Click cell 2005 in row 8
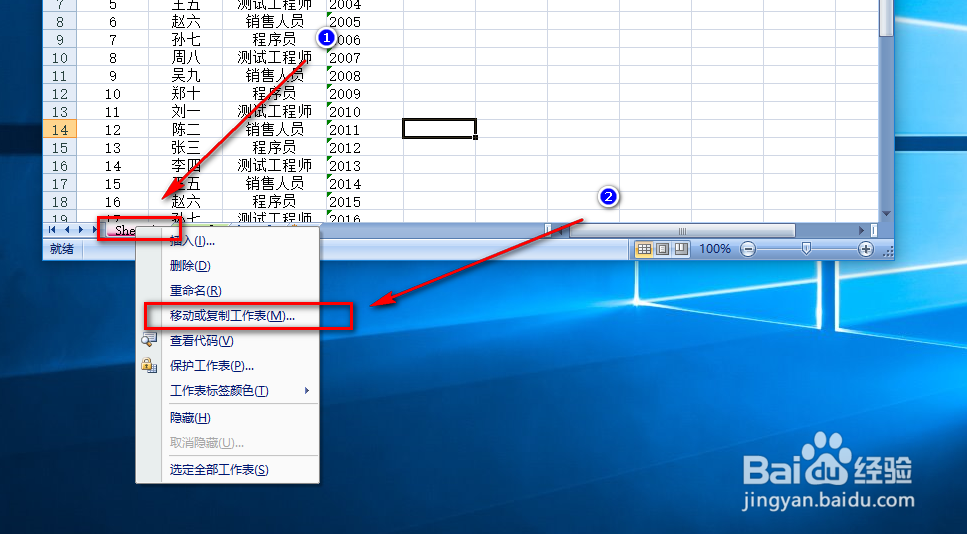967x534 pixels. coord(364,22)
